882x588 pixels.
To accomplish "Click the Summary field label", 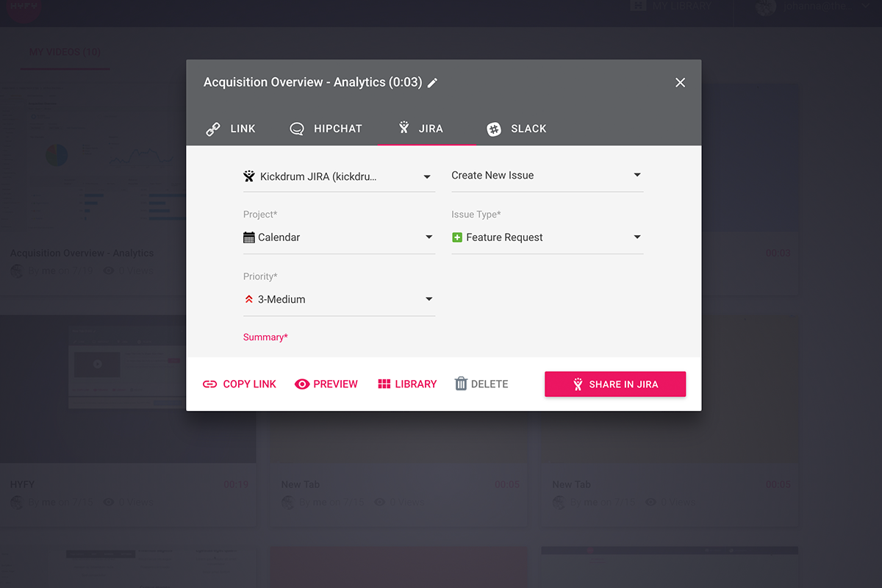I will coord(265,337).
